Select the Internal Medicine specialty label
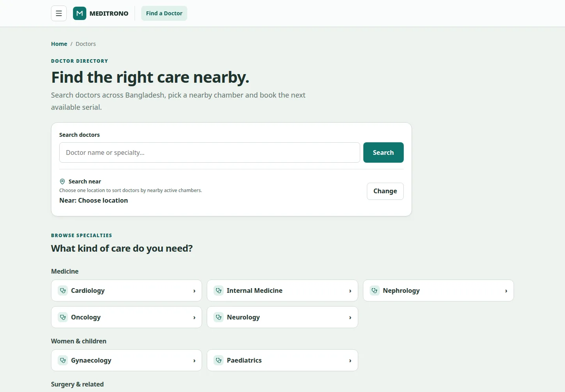The height and width of the screenshot is (392, 565). pyautogui.click(x=255, y=290)
